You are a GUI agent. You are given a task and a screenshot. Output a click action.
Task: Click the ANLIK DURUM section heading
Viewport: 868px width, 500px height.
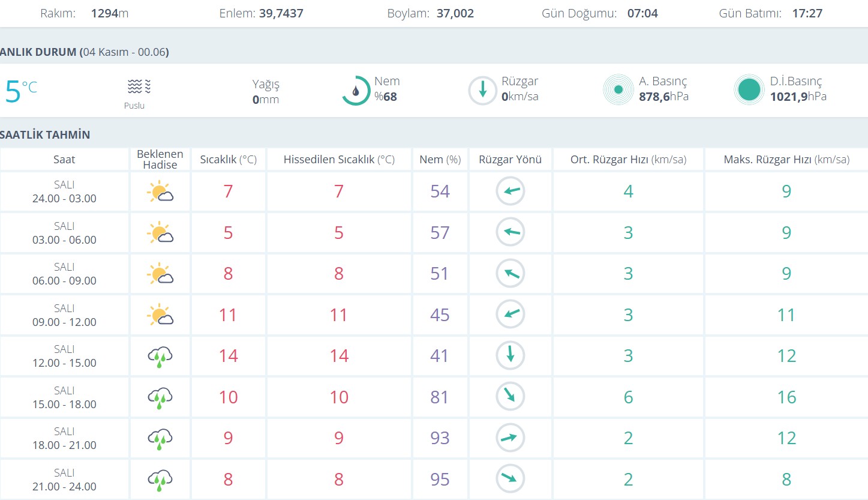[x=84, y=52]
